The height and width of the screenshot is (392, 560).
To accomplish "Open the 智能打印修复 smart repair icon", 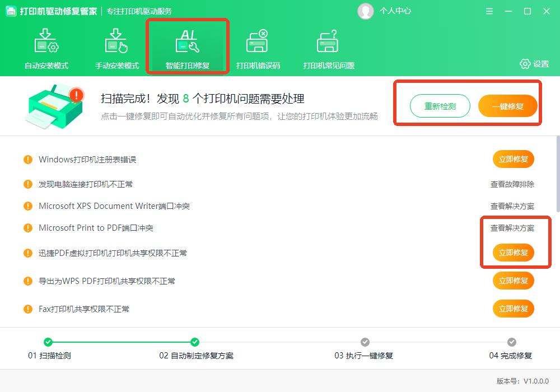I will [188, 41].
